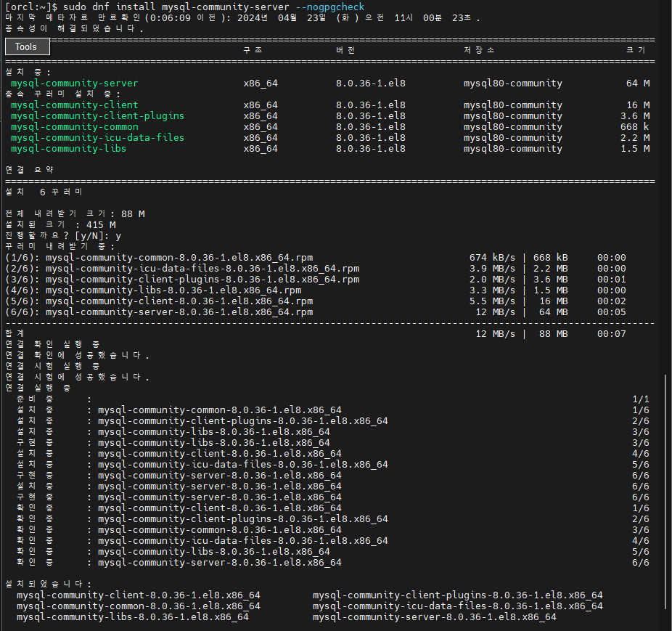Click the 64 M size value

(638, 84)
